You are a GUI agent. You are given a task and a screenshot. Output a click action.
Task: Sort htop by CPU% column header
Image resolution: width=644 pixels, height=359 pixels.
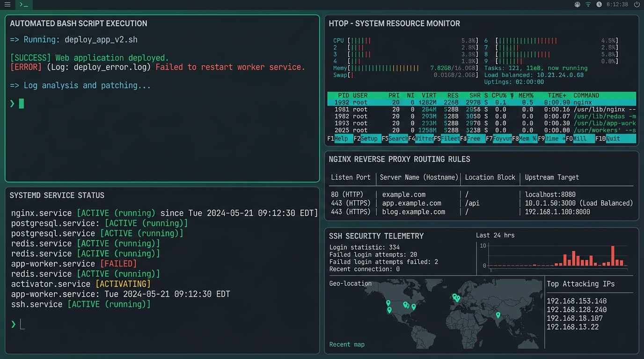(499, 95)
